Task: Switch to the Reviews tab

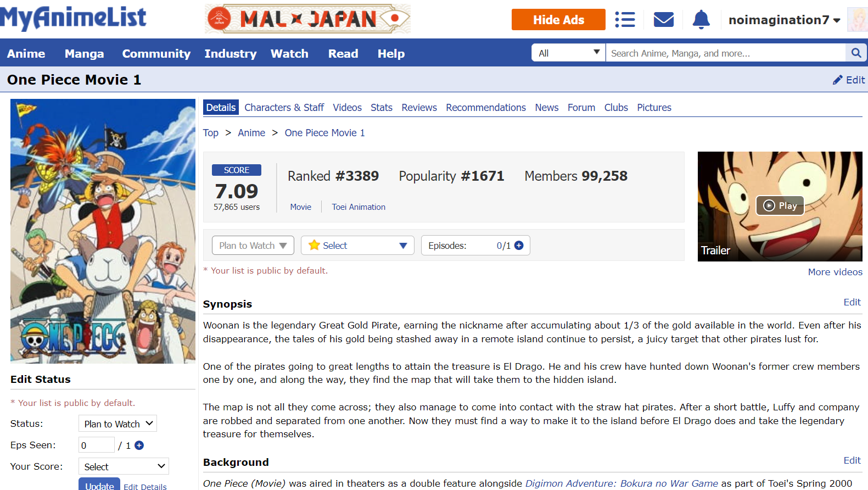Action: click(419, 108)
